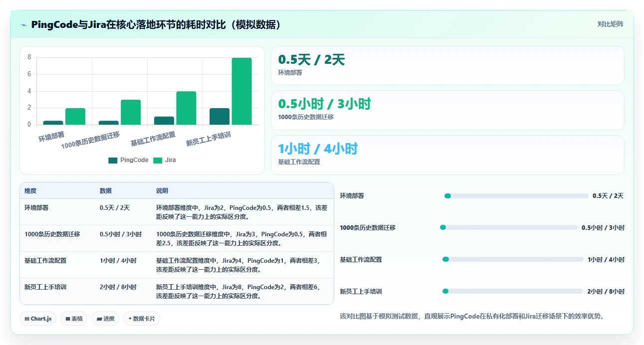Click the 基础工作流配置 label beside its progress bar
The image size is (644, 345).
(361, 260)
